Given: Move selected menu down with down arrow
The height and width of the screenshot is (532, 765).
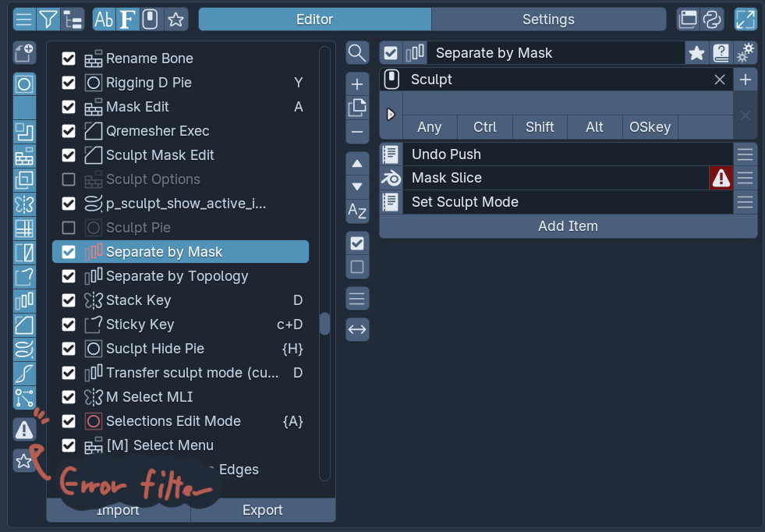Looking at the screenshot, I should [x=357, y=187].
